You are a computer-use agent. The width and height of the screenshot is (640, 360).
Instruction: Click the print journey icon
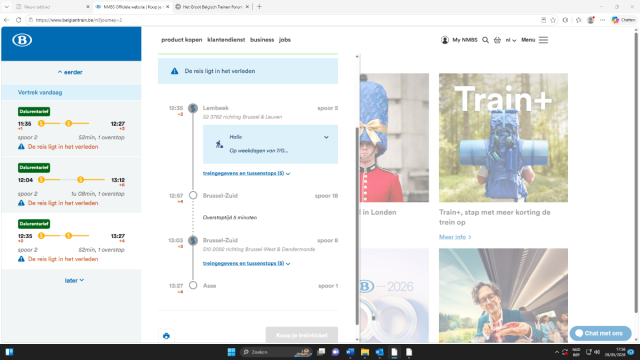pyautogui.click(x=166, y=336)
